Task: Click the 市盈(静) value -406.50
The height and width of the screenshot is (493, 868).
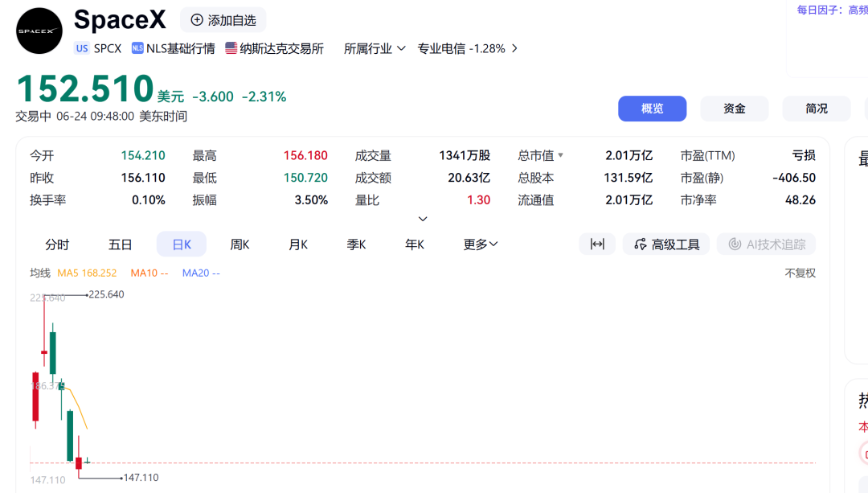Action: [x=794, y=178]
